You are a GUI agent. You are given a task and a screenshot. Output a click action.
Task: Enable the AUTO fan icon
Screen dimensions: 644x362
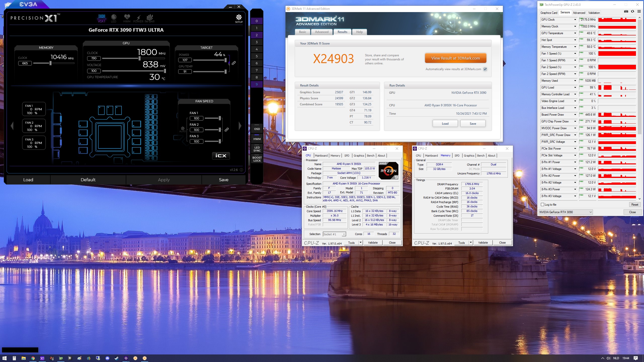183,129
